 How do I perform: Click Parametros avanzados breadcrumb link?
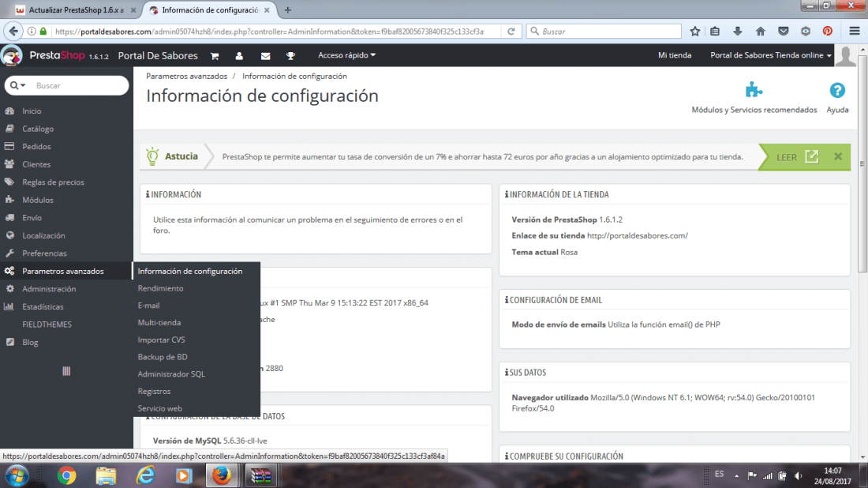(x=186, y=77)
